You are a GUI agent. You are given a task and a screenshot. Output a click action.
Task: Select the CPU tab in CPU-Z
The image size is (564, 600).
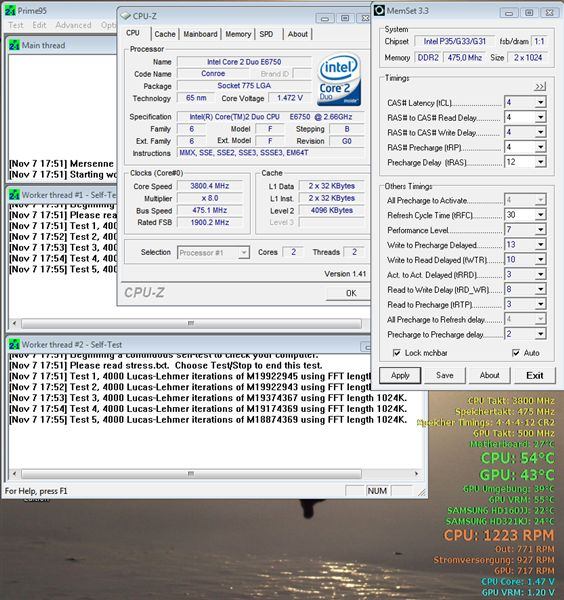pos(133,33)
